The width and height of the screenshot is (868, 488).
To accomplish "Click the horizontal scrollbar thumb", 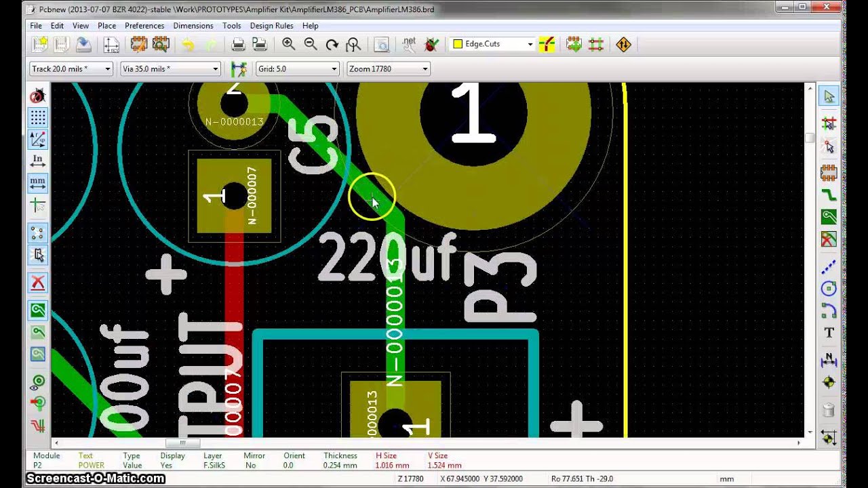I will 182,443.
